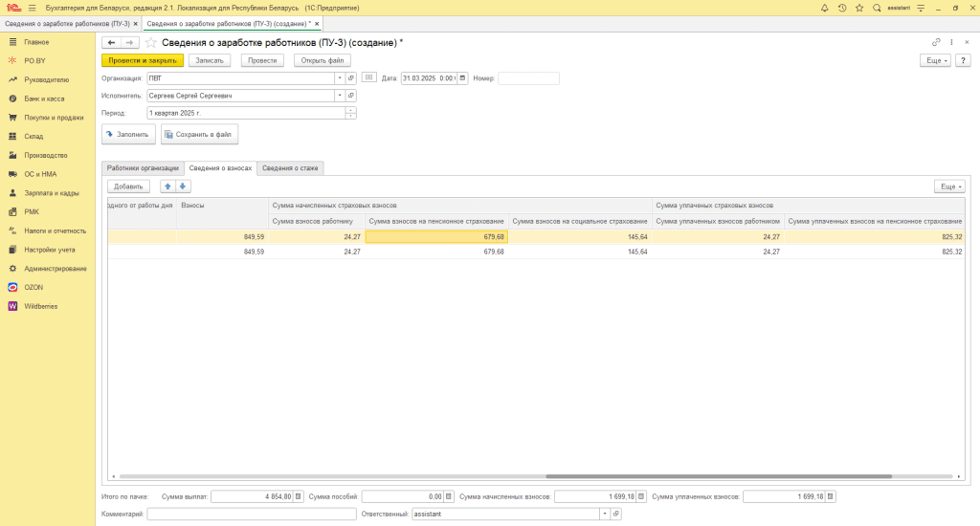The image size is (980, 526).
Task: Open calculator for Сумма уплаченных взносов
Action: (x=830, y=496)
